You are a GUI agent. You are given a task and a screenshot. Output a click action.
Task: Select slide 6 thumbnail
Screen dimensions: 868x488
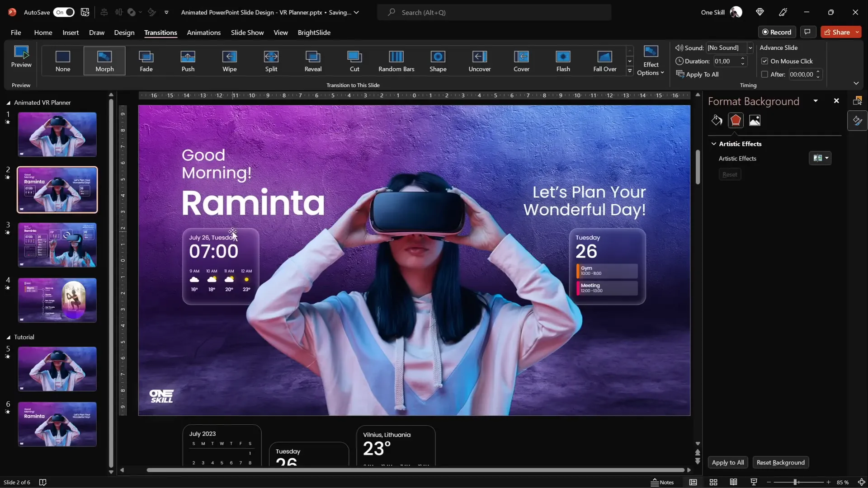[x=57, y=424]
